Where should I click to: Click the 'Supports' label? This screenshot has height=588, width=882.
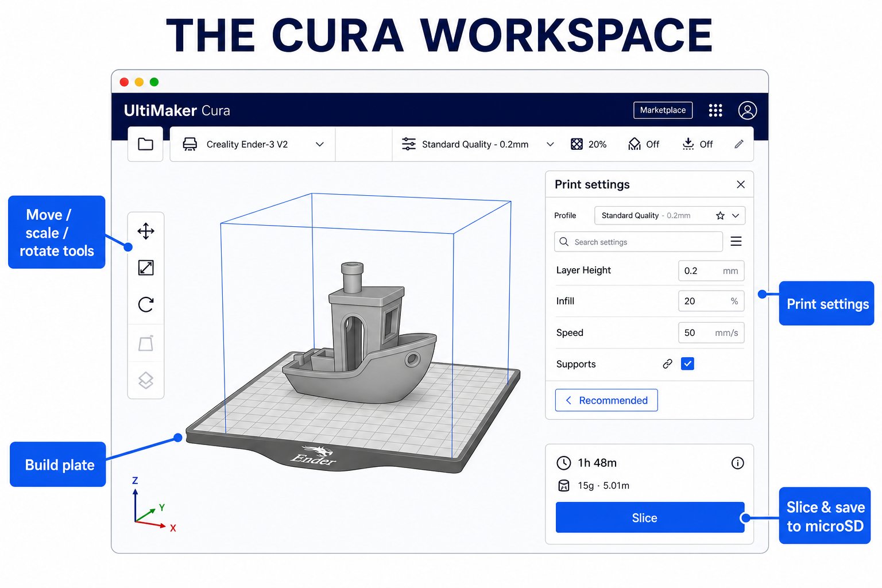[x=576, y=364]
